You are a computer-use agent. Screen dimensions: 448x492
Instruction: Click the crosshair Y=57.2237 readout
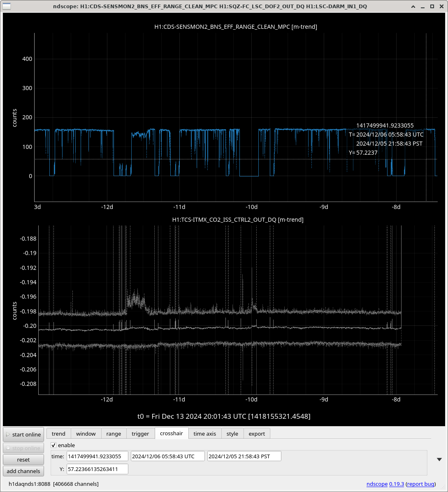pyautogui.click(x=363, y=153)
